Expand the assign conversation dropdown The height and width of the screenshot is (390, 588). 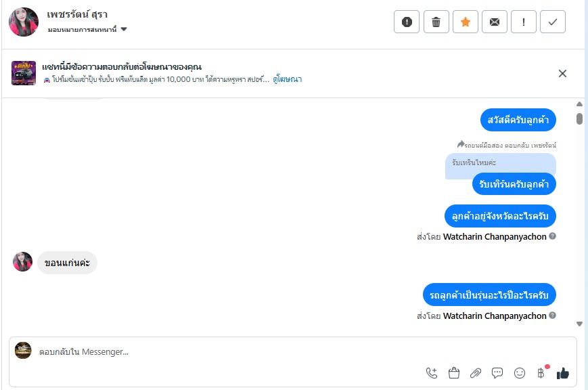point(124,29)
